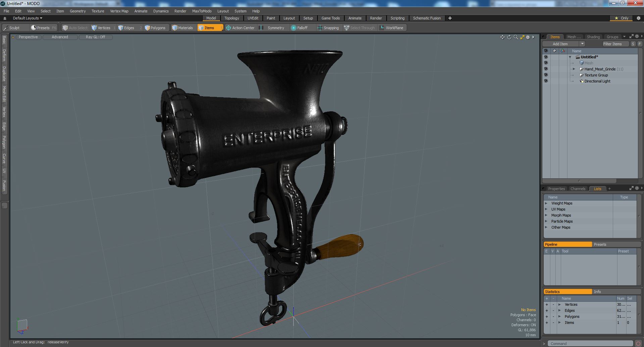Expand Polygons statistics row
644x347 pixels.
coord(559,316)
